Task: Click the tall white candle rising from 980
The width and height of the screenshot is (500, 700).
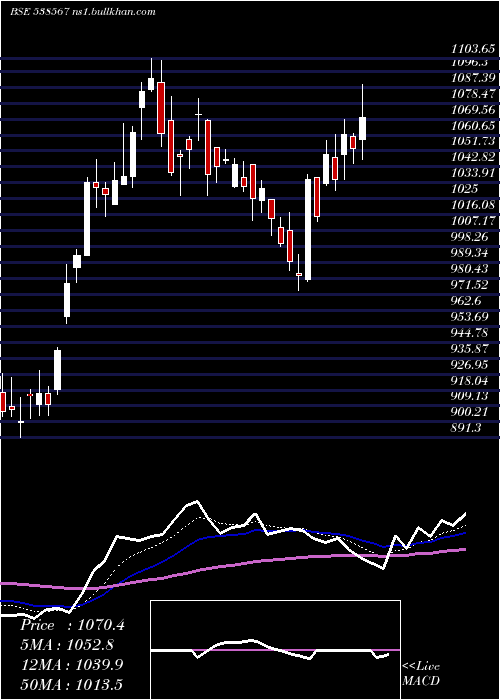Action: click(308, 229)
